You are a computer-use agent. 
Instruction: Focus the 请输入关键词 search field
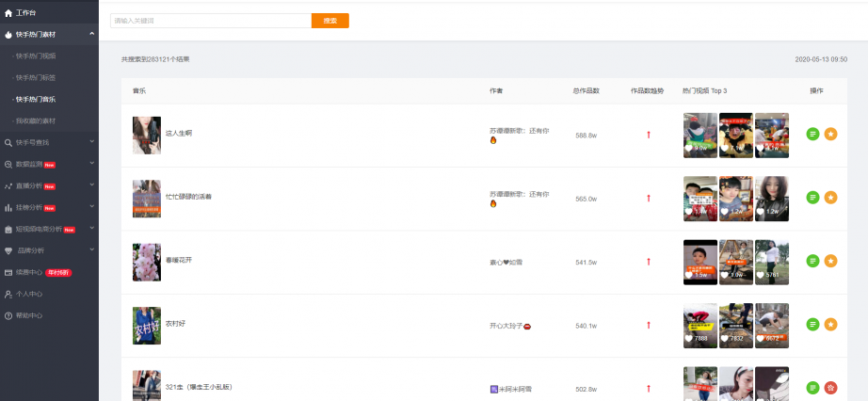click(211, 21)
